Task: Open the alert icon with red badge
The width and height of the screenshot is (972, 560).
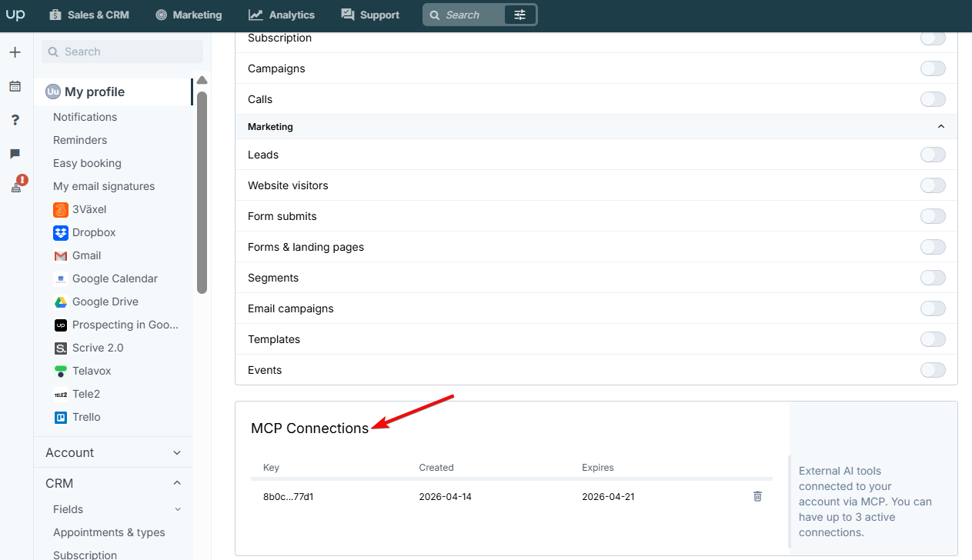Action: pyautogui.click(x=18, y=185)
